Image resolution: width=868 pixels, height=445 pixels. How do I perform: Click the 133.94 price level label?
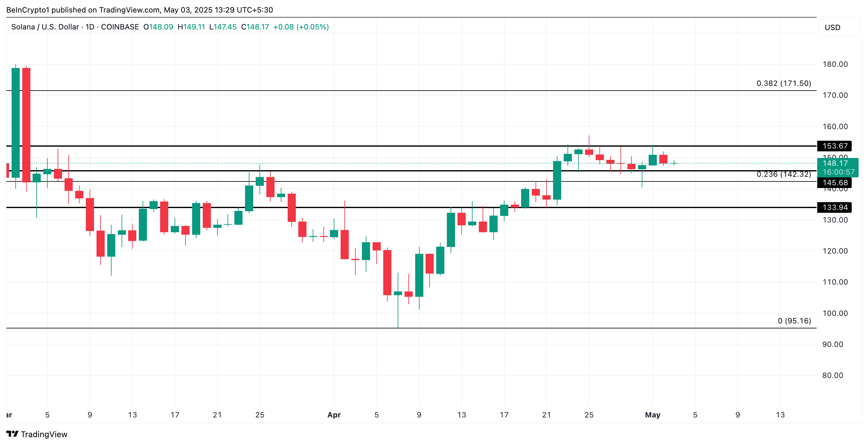tap(835, 207)
